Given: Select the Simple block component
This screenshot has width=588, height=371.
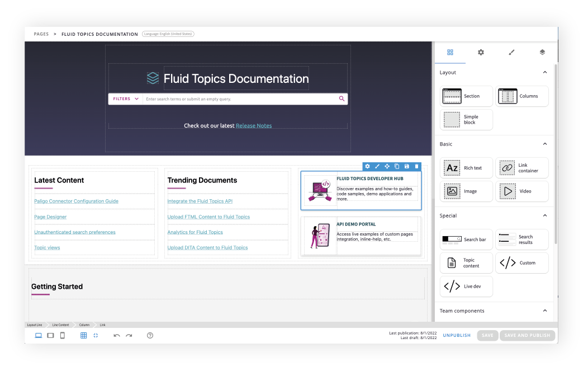Looking at the screenshot, I should [466, 119].
